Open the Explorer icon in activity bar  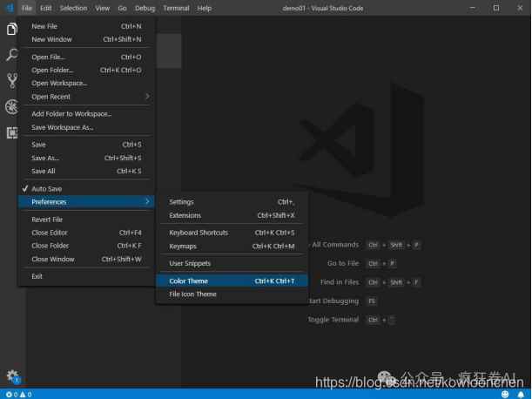11,29
